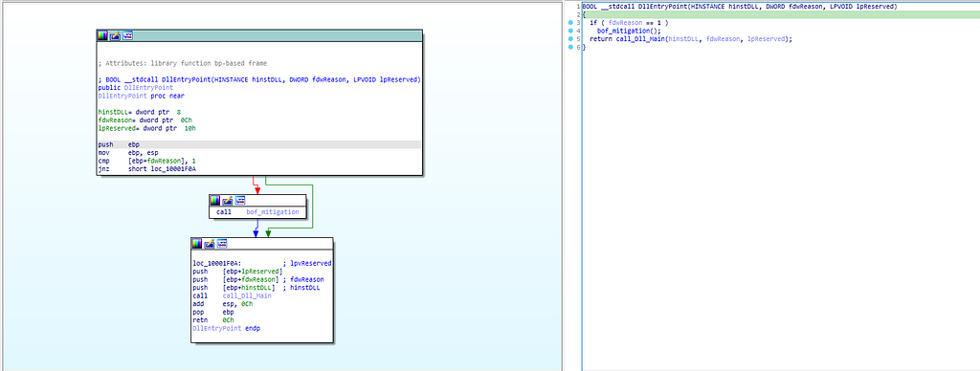Image resolution: width=980 pixels, height=371 pixels.
Task: Toggle breakpoint dot on pseudocode line 4
Action: coord(570,31)
